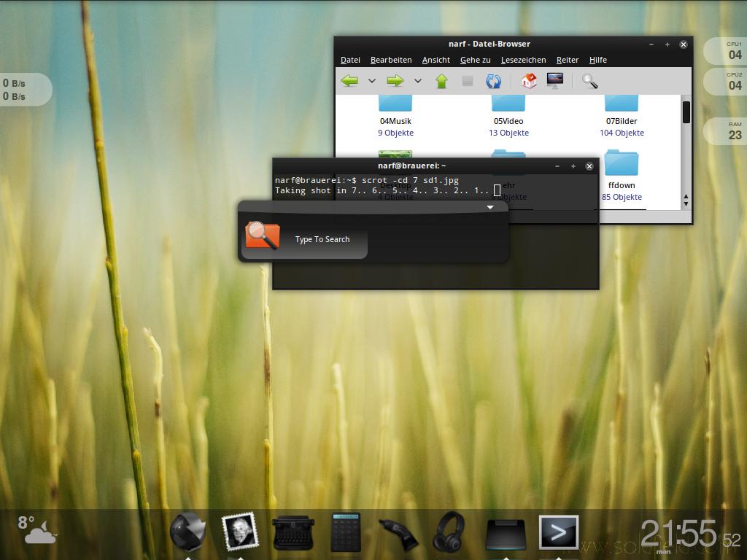Minimize the Datei-Browser window
Image resolution: width=747 pixels, height=560 pixels.
pos(651,44)
